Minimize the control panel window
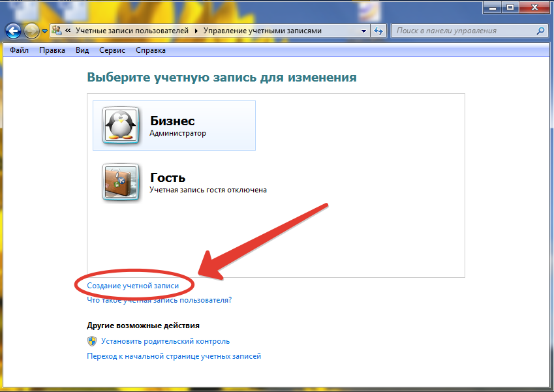The height and width of the screenshot is (392, 554). tap(492, 7)
